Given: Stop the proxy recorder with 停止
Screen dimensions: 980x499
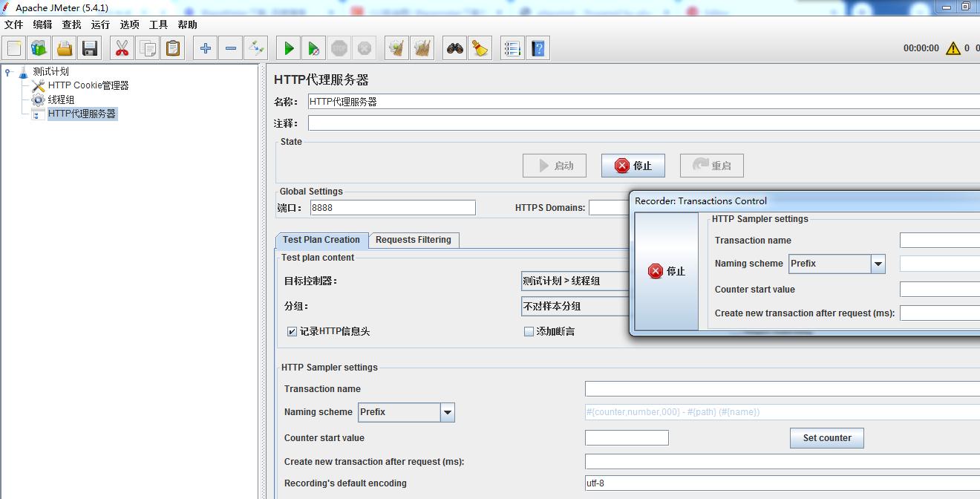Looking at the screenshot, I should coord(633,166).
